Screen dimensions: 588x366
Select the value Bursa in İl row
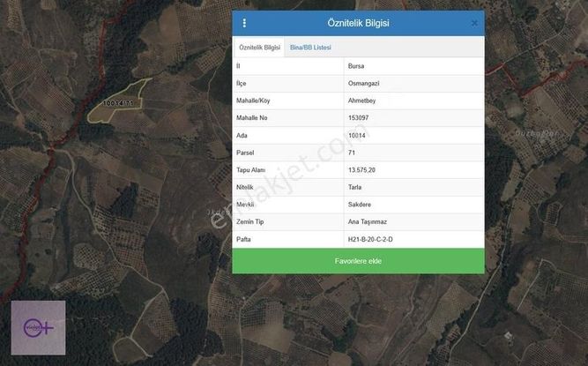pos(356,66)
